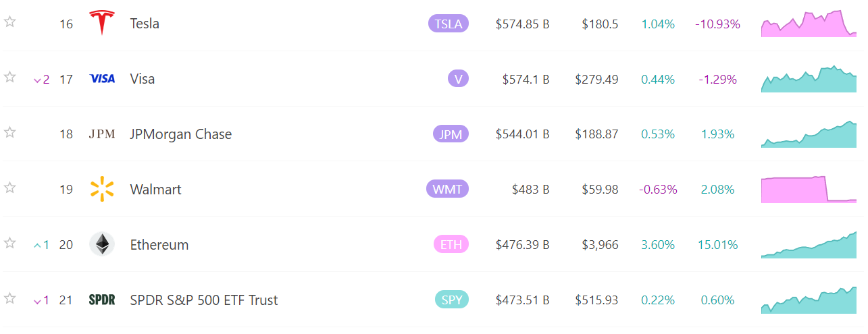
Task: Click the TSLA ticker badge
Action: pyautogui.click(x=449, y=24)
